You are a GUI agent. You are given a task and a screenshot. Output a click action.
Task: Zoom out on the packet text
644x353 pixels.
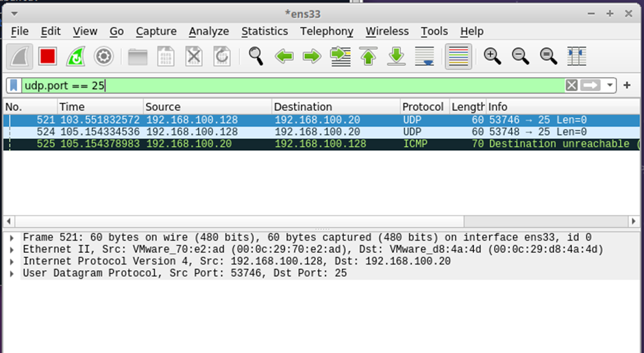[x=520, y=56]
